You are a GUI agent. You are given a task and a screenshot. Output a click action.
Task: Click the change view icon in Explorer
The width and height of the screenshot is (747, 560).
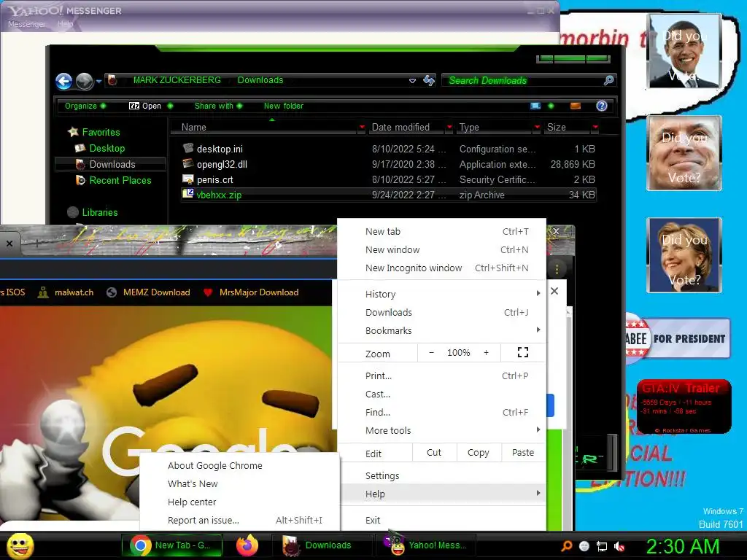point(535,106)
